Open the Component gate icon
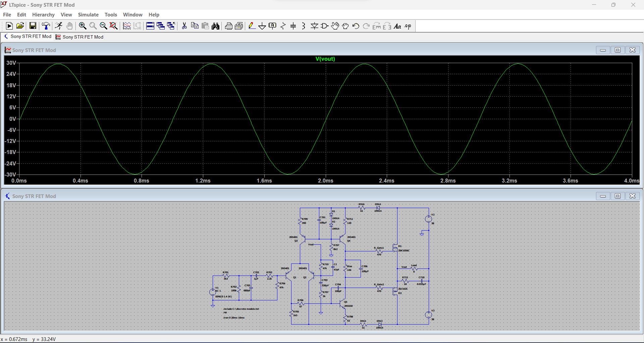This screenshot has height=343, width=644. tap(325, 26)
